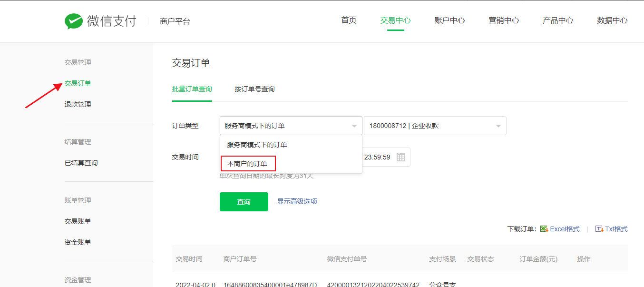Click the green 查询 button
This screenshot has height=287, width=644.
coord(244,202)
